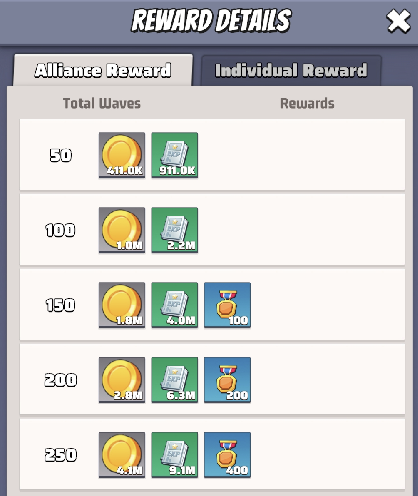Select the 1.0M gold coin icon
This screenshot has width=418, height=496.
pyautogui.click(x=122, y=230)
